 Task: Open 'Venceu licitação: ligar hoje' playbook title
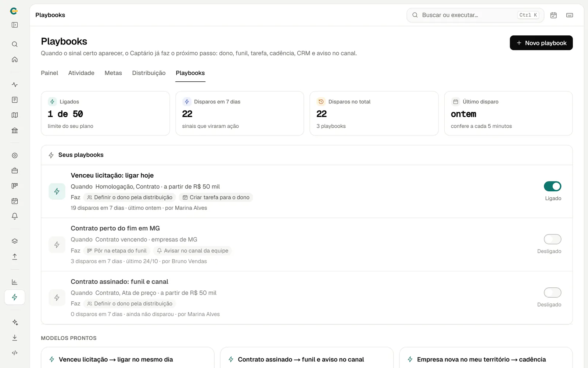[x=112, y=176]
